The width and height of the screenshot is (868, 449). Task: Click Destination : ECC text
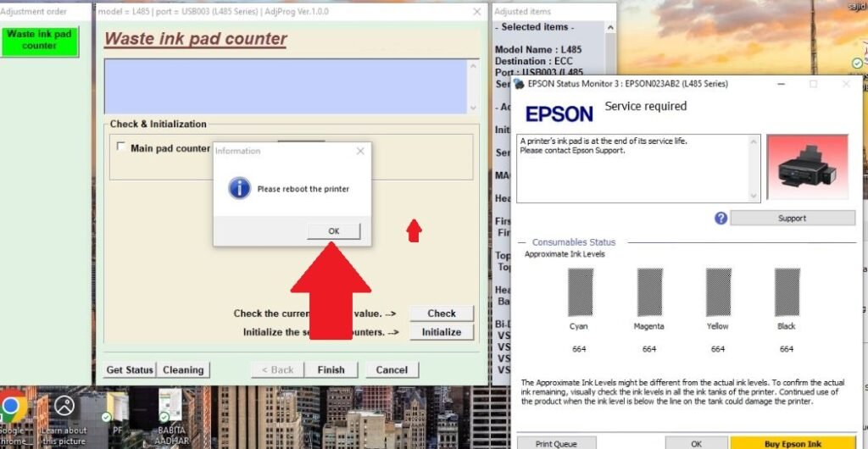[534, 61]
